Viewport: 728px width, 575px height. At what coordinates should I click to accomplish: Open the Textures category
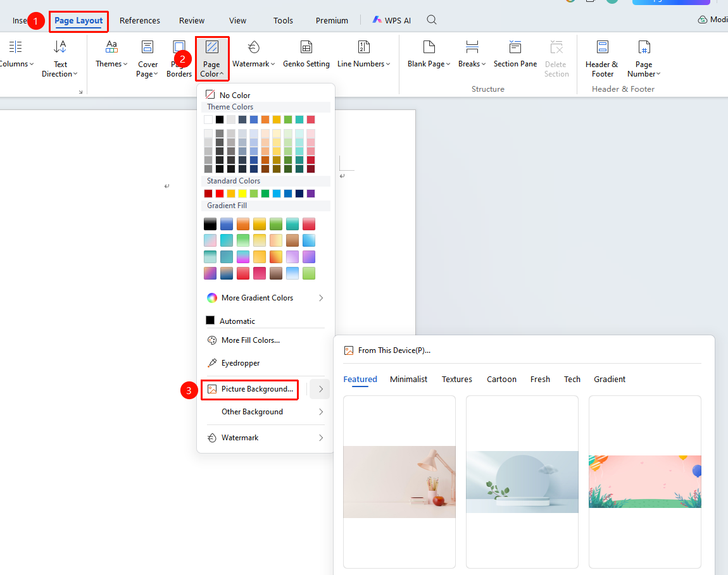coord(457,379)
